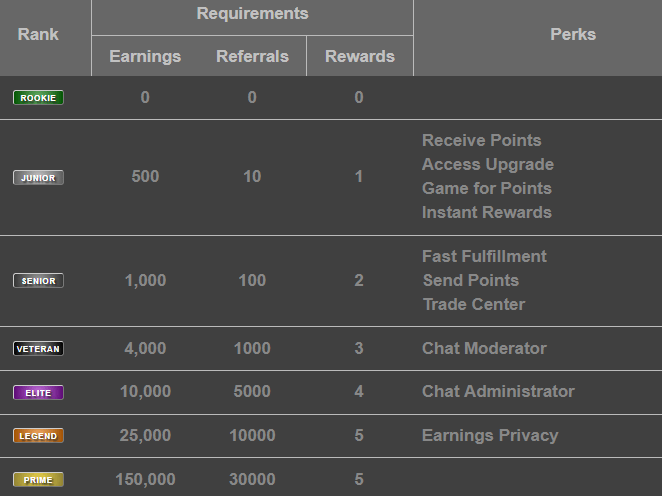Click the Rank column header

click(38, 34)
